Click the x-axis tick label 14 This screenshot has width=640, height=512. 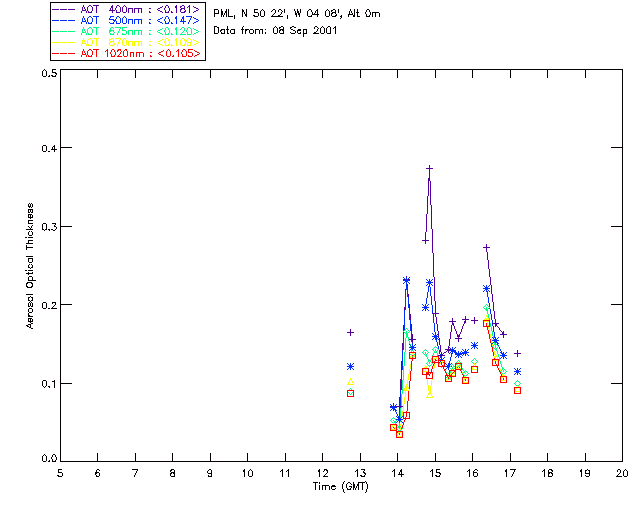coord(398,473)
